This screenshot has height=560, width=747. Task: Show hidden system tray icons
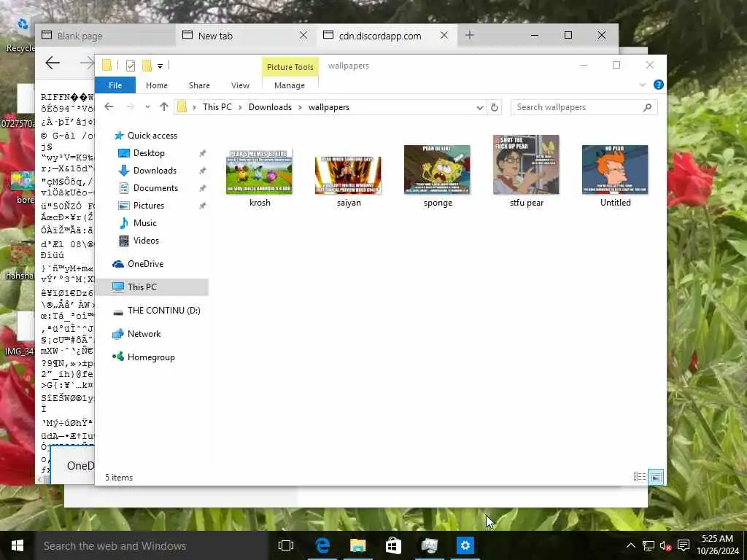pos(630,545)
